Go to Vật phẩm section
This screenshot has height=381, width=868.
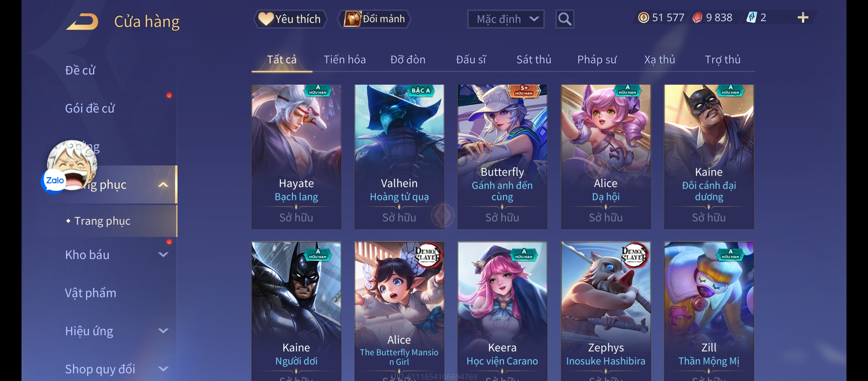[x=91, y=293]
